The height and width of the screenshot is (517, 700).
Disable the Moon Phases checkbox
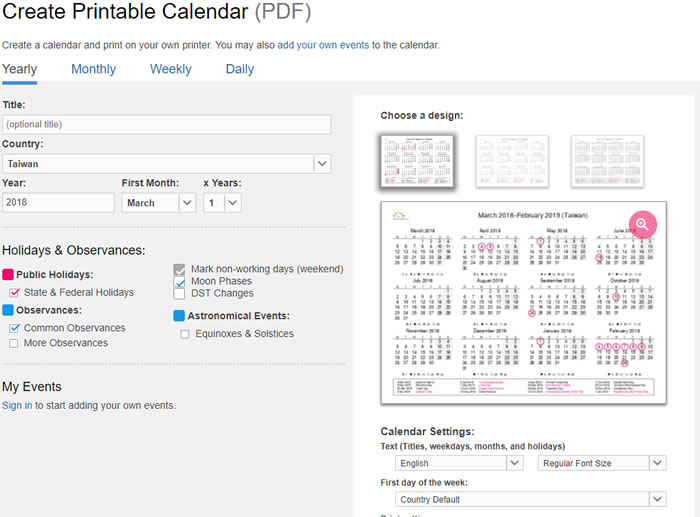[179, 282]
